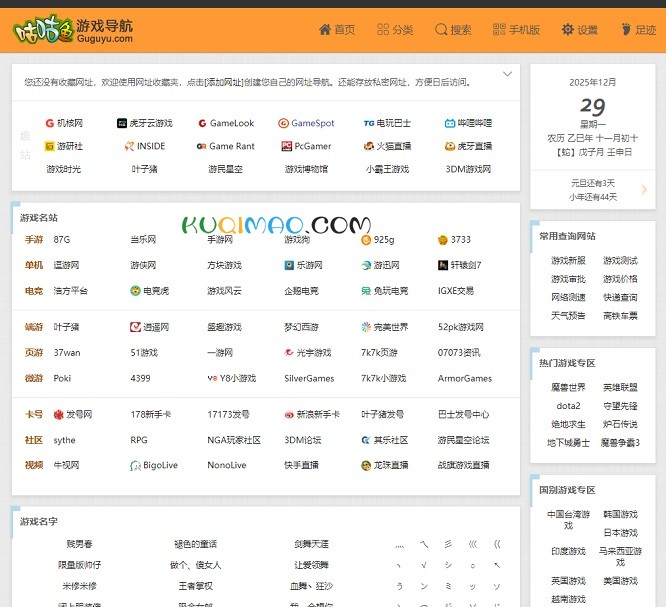Open the 天气预告 link
The image size is (666, 607).
tap(568, 316)
